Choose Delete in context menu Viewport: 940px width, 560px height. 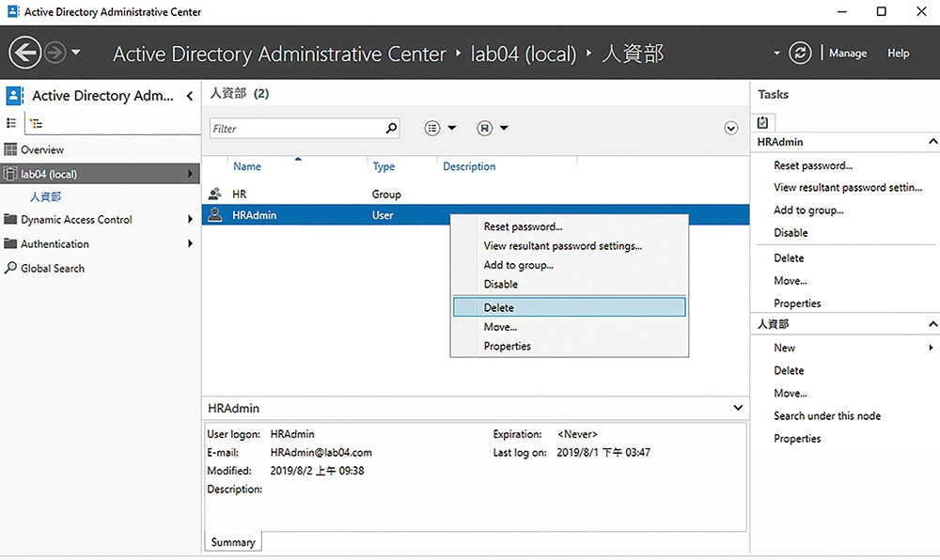569,307
